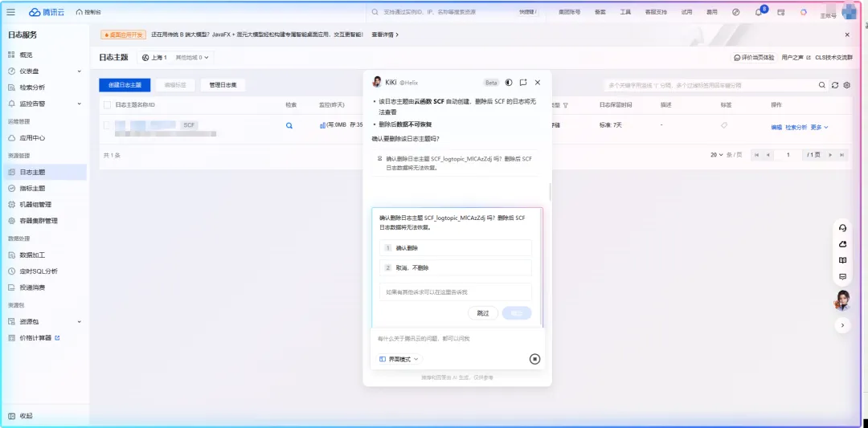Screen dimensions: 868x428
Task: Select 上海 1 region
Action: 154,57
